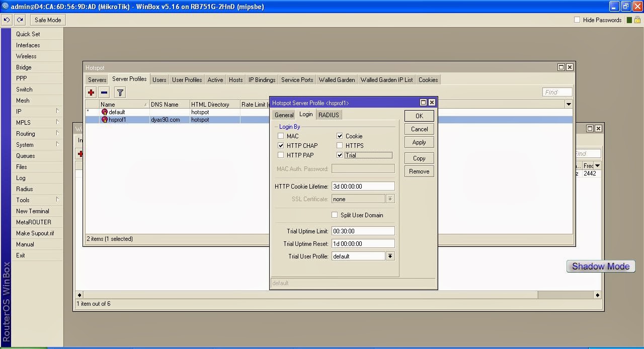Enable MAC login checkbox
Screen dimensions: 644x349
tap(281, 136)
